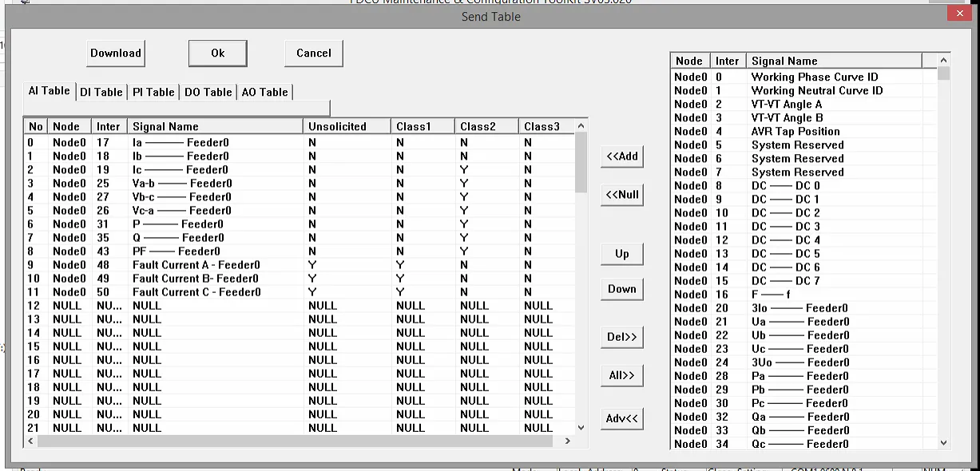
Task: Select row 'PF —— Feeder0'
Action: [x=299, y=251]
